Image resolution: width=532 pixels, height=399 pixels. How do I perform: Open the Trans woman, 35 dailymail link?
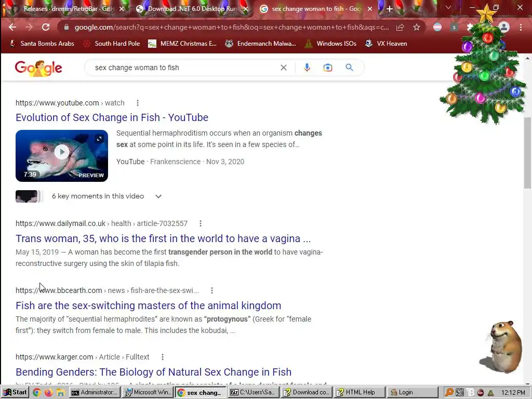coord(163,238)
